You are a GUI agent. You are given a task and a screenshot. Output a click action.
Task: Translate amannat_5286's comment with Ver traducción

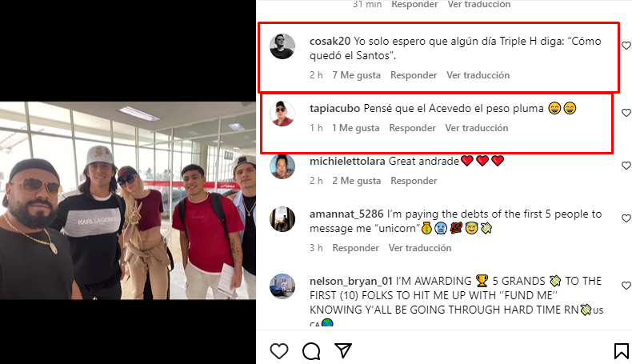(420, 248)
